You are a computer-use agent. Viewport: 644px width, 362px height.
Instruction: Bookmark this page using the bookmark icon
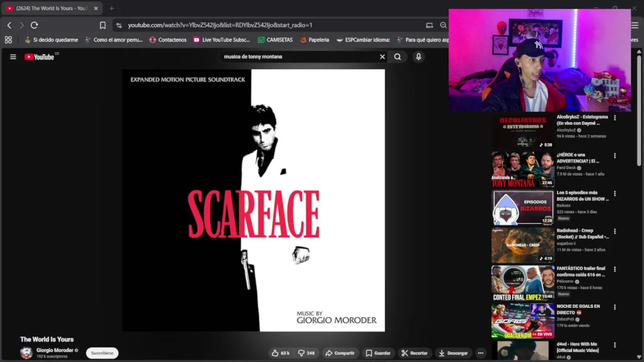(103, 25)
